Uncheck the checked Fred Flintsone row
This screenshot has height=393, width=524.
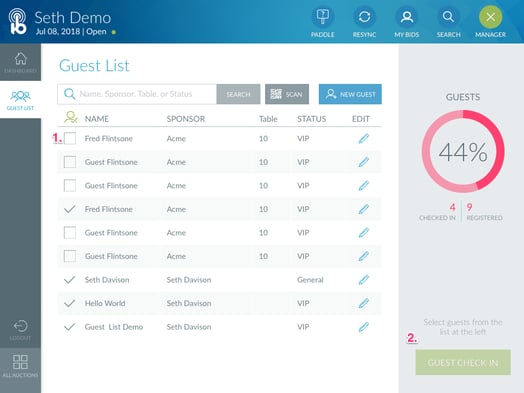click(70, 209)
